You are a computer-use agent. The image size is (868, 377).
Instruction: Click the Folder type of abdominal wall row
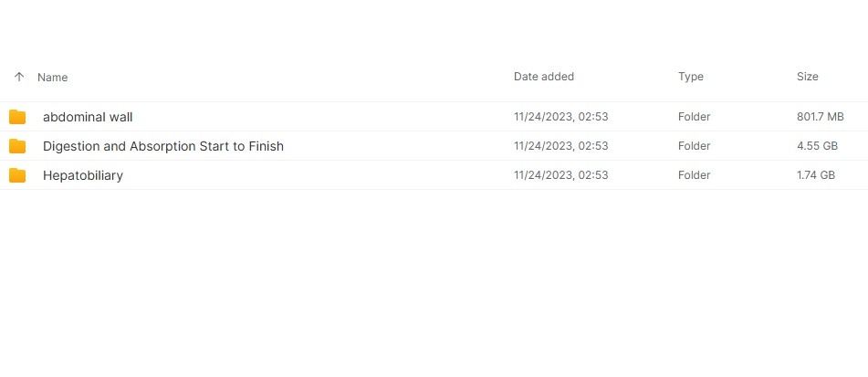coord(695,117)
